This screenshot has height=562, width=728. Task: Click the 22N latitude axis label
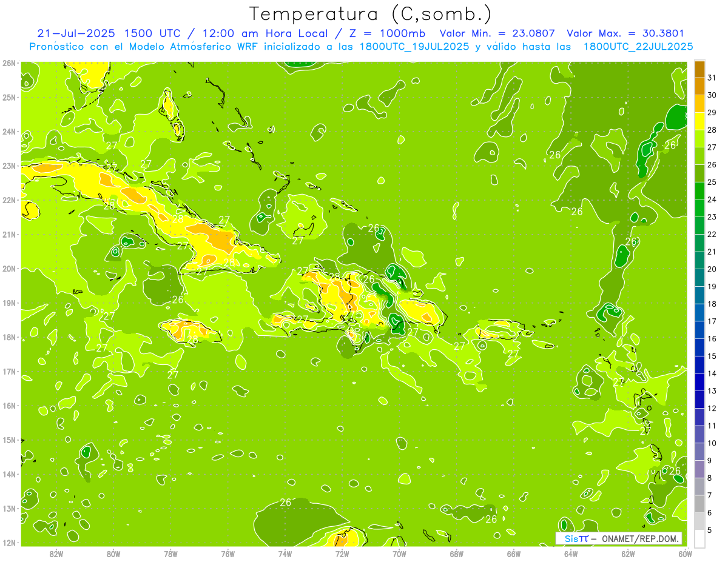point(9,199)
